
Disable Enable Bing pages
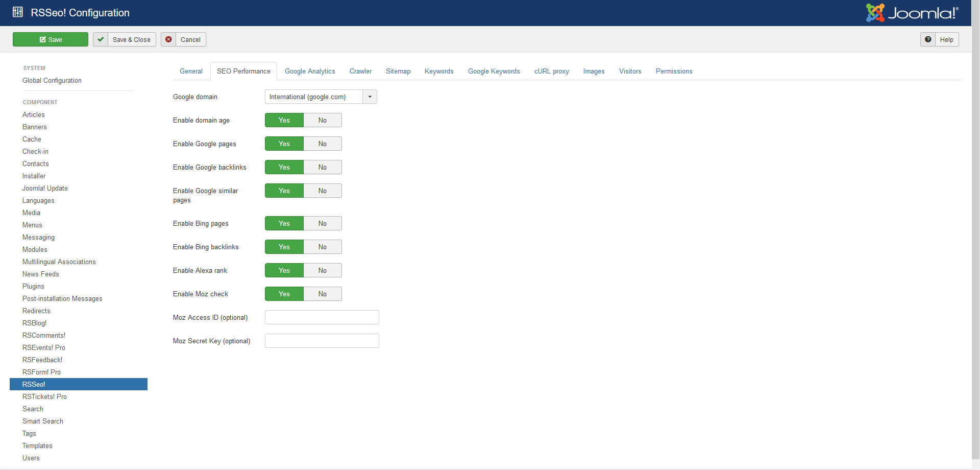[323, 223]
